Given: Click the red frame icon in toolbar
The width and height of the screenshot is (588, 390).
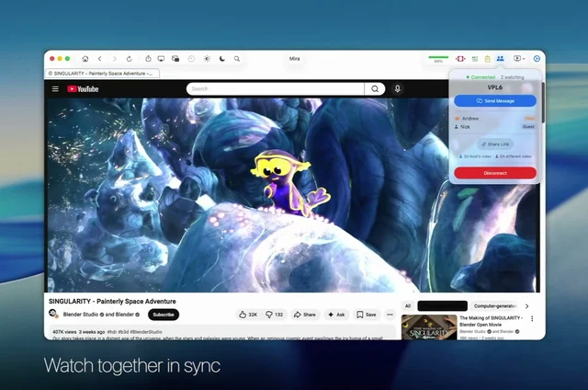Looking at the screenshot, I should (460, 59).
